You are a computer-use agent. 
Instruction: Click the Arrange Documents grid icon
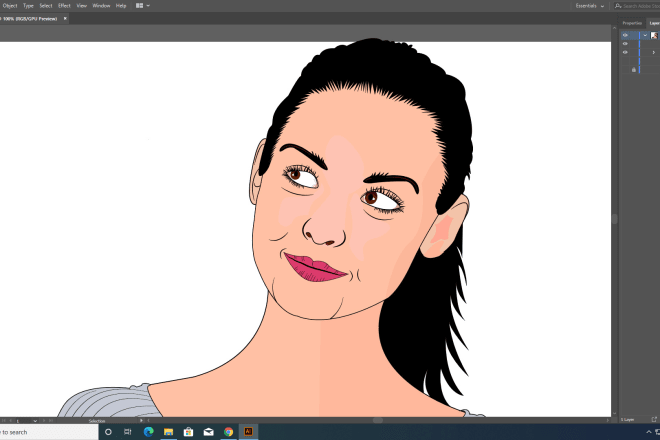139,6
